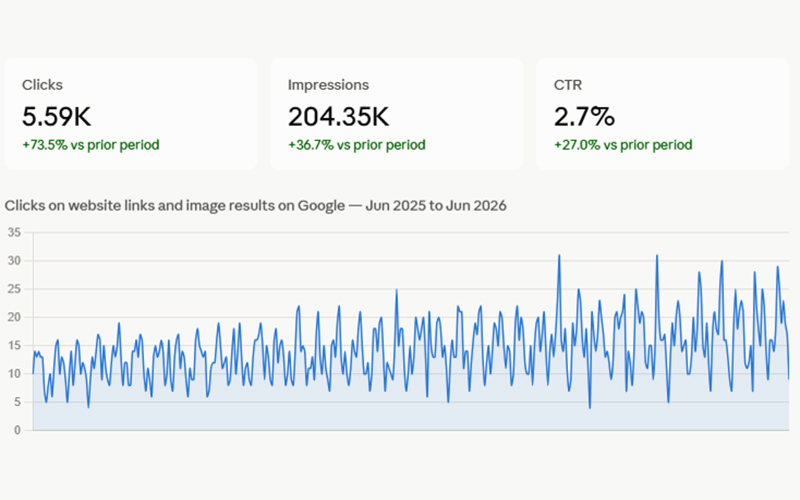Click the Clicks card label
This screenshot has width=800, height=500.
tap(42, 85)
